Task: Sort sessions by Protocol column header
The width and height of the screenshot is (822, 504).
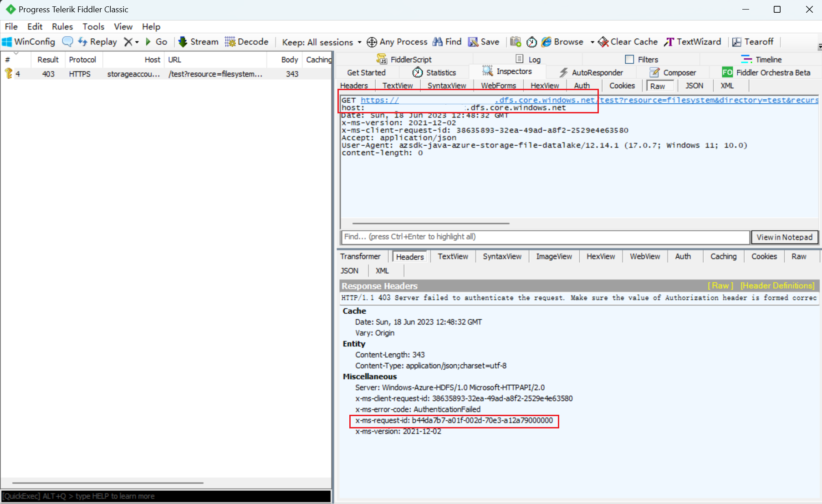Action: pos(82,60)
